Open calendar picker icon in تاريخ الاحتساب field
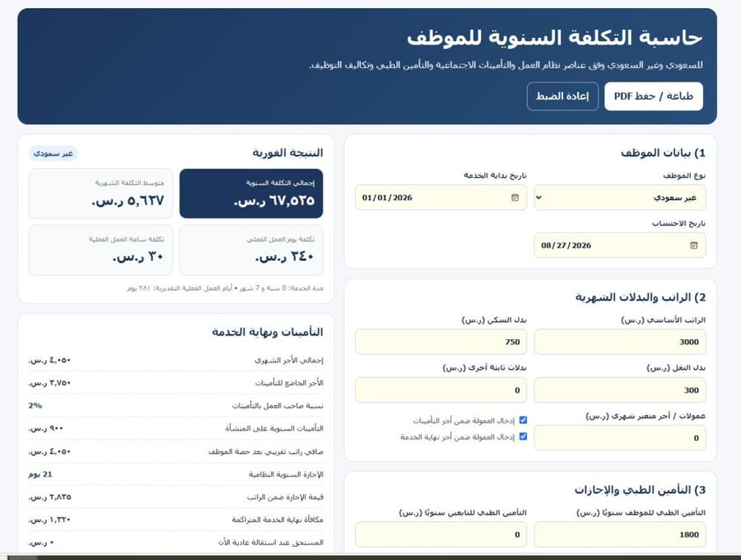Viewport: 741px width, 560px height. tap(694, 245)
